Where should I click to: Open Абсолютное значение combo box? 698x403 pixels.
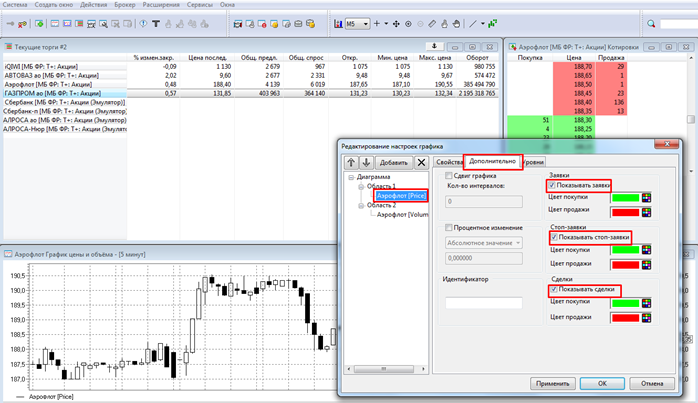pos(484,243)
